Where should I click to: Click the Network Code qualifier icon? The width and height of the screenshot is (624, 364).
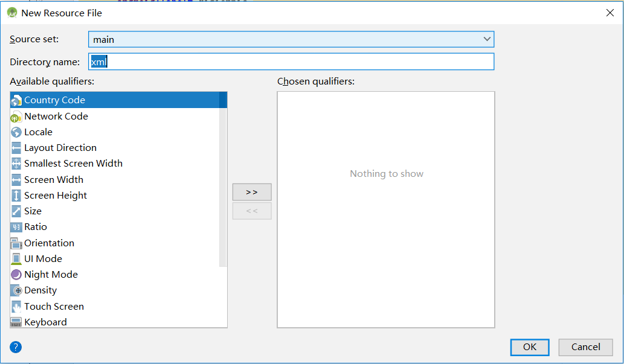[x=16, y=117]
